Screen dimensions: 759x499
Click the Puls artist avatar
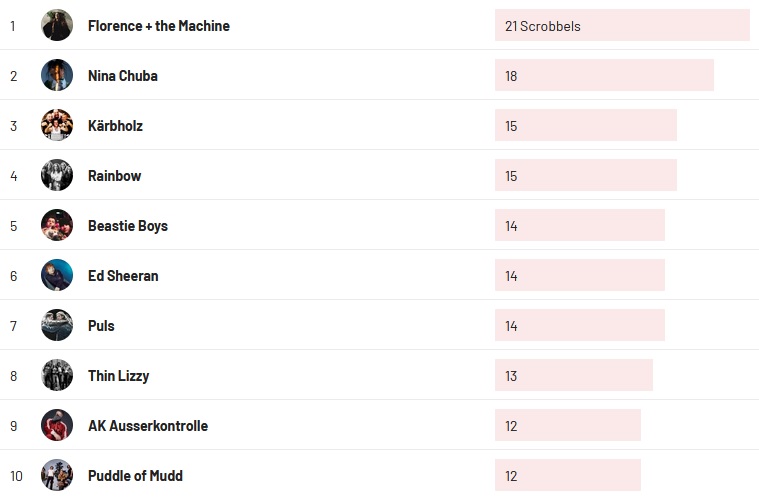[x=57, y=325]
